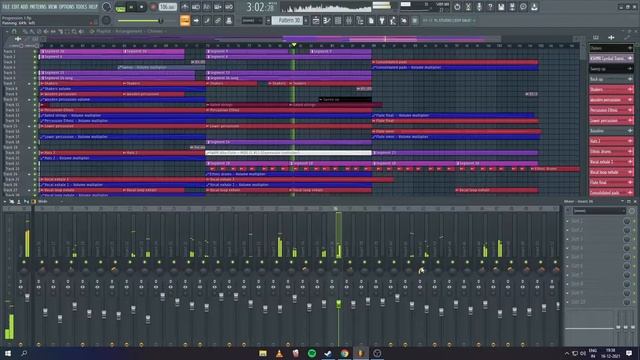Click the chain link toolbar icon
Screen dimensions: 640x360
(218, 20)
